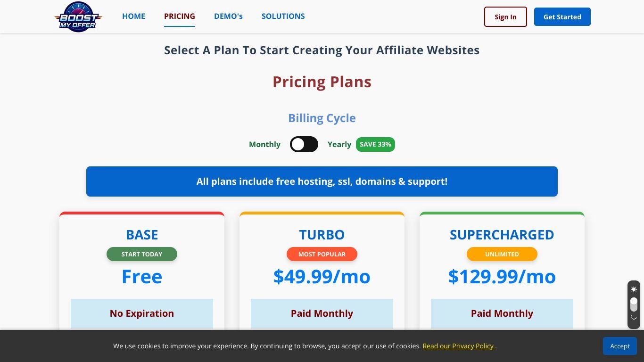Accept the cookie notice
The height and width of the screenshot is (362, 644).
(620, 346)
